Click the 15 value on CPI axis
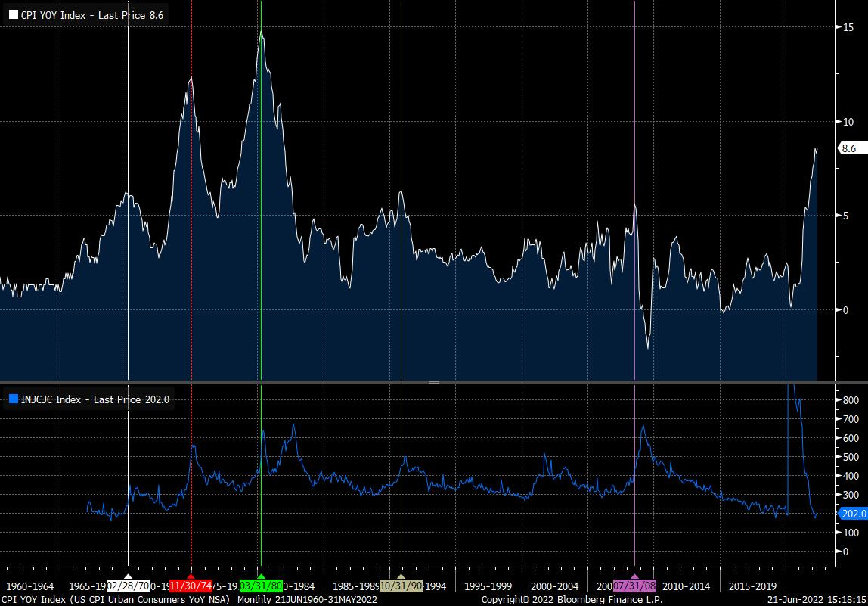This screenshot has width=868, height=606. (848, 27)
